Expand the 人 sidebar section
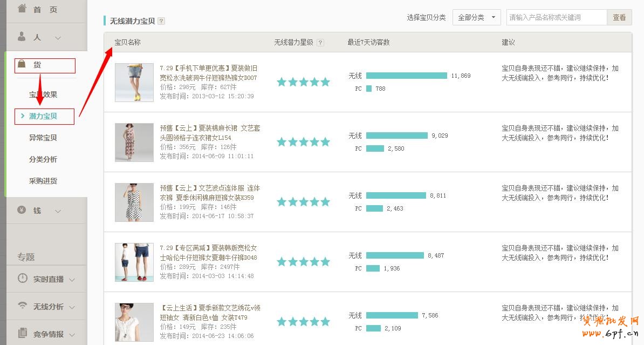The width and height of the screenshot is (644, 345). tap(58, 38)
